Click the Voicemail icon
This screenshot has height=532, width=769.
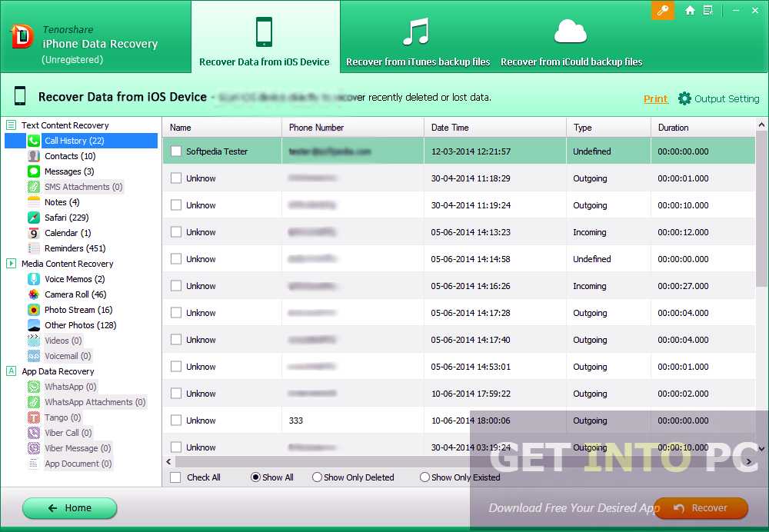pos(34,356)
